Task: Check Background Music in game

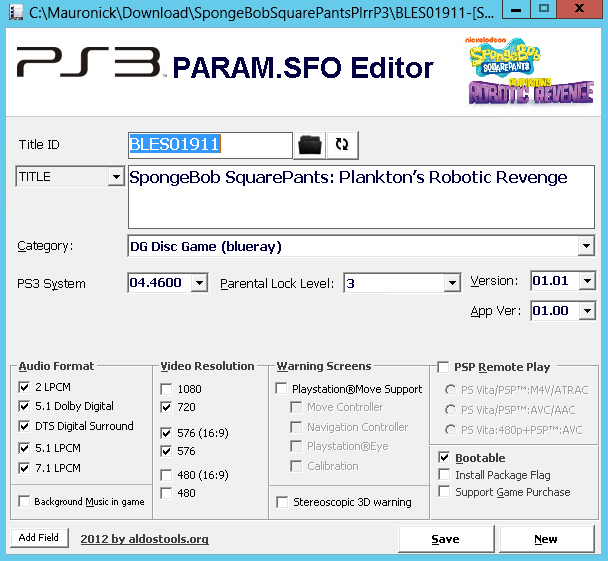Action: (24, 501)
